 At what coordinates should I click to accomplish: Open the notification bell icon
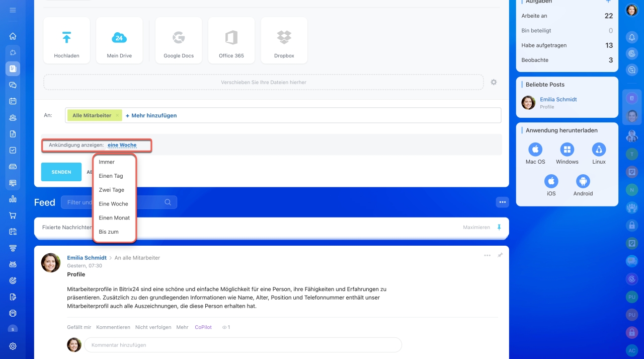[632, 37]
